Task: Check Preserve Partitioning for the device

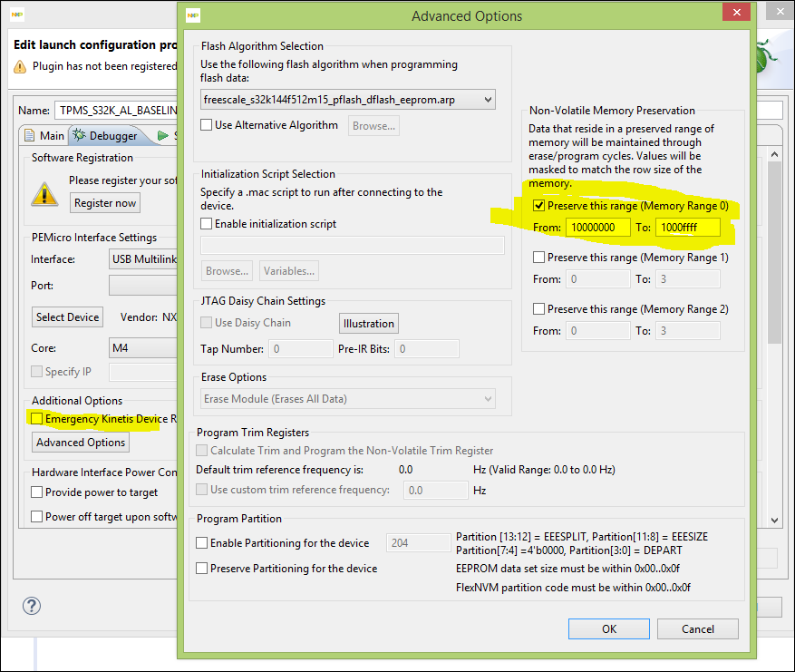Action: [202, 568]
